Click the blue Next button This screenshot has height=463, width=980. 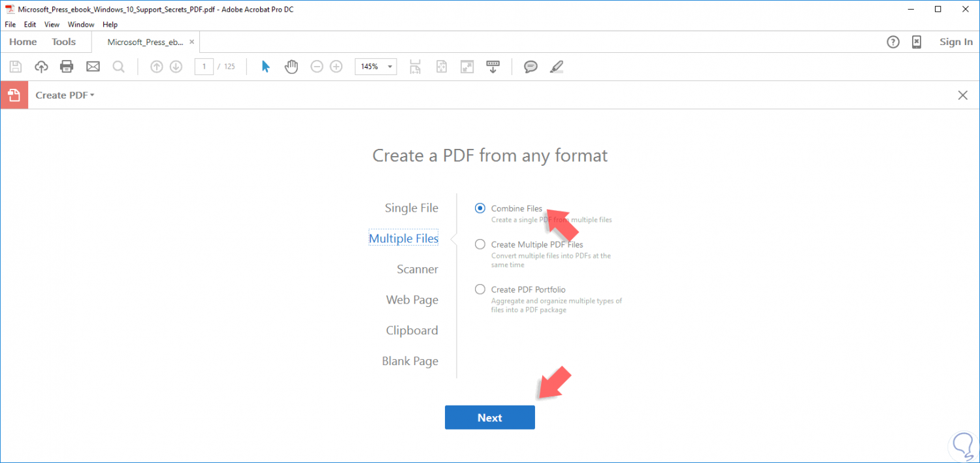(x=490, y=418)
